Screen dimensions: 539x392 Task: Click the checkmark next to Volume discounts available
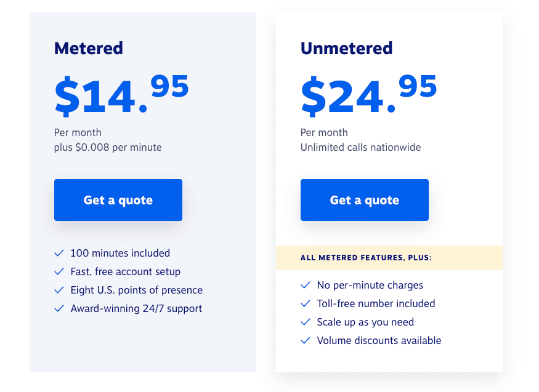pyautogui.click(x=306, y=340)
